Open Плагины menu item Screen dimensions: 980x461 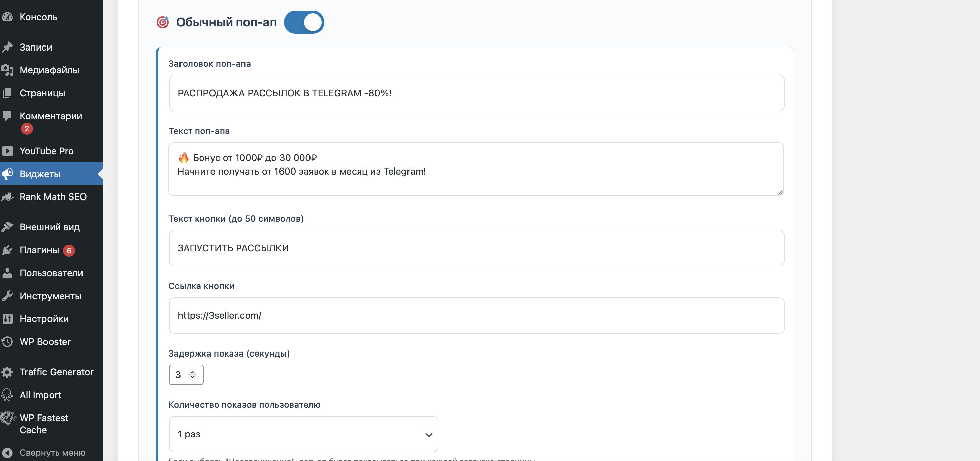(x=52, y=250)
